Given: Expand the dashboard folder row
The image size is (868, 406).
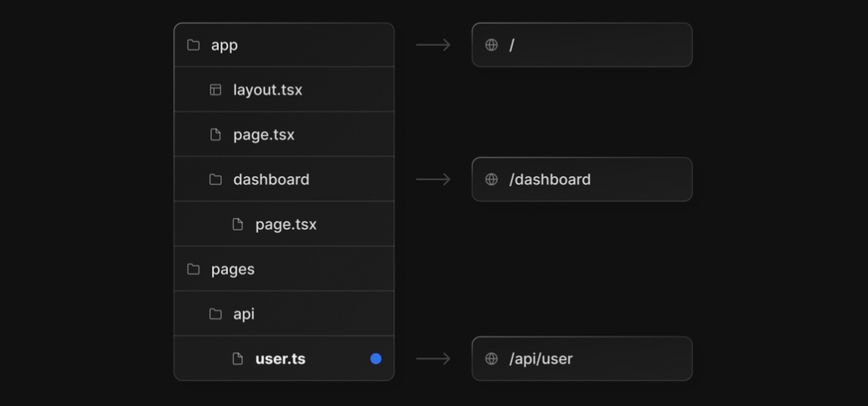Looking at the screenshot, I should coord(284,180).
